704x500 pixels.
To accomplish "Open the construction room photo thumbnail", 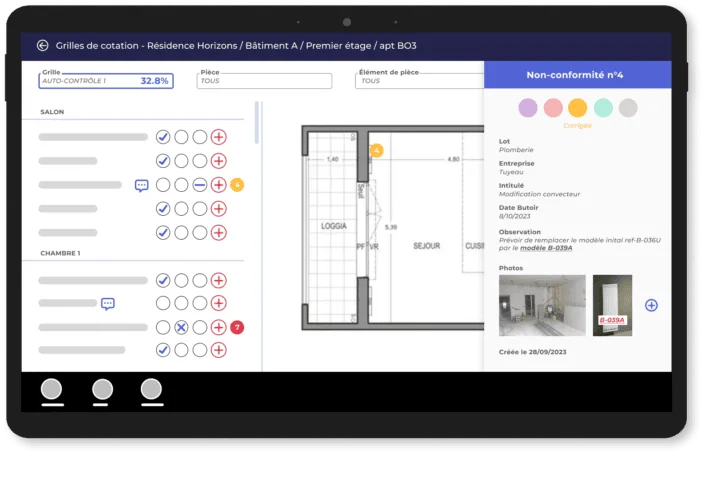I will click(x=542, y=305).
